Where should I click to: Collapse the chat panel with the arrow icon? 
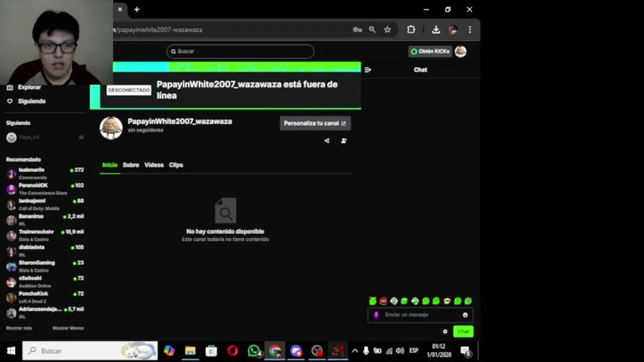point(368,70)
